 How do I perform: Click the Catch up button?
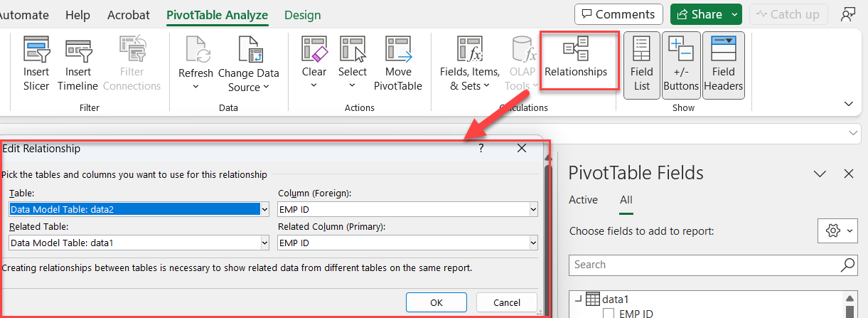787,14
